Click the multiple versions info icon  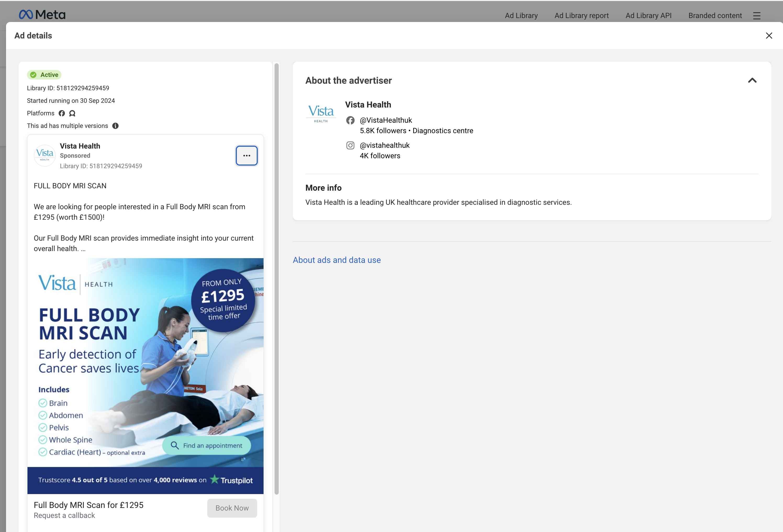[x=115, y=126]
